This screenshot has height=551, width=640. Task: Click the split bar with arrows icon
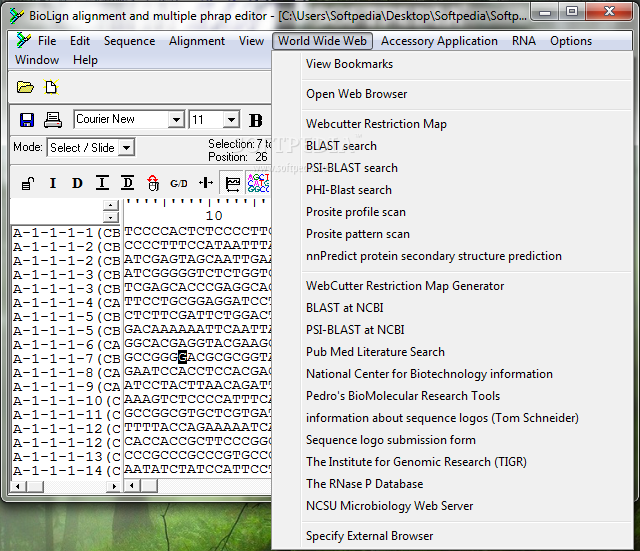[x=206, y=183]
